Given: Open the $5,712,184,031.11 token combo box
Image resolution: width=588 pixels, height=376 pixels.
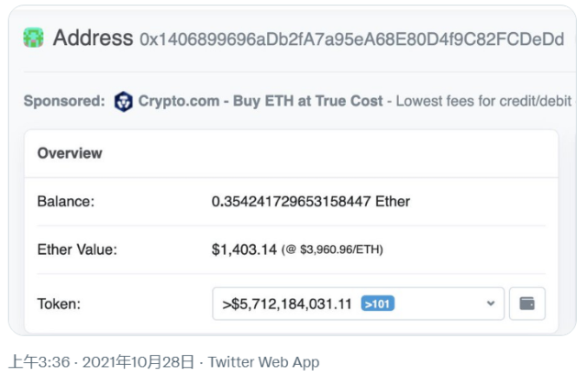Looking at the screenshot, I should coord(358,304).
